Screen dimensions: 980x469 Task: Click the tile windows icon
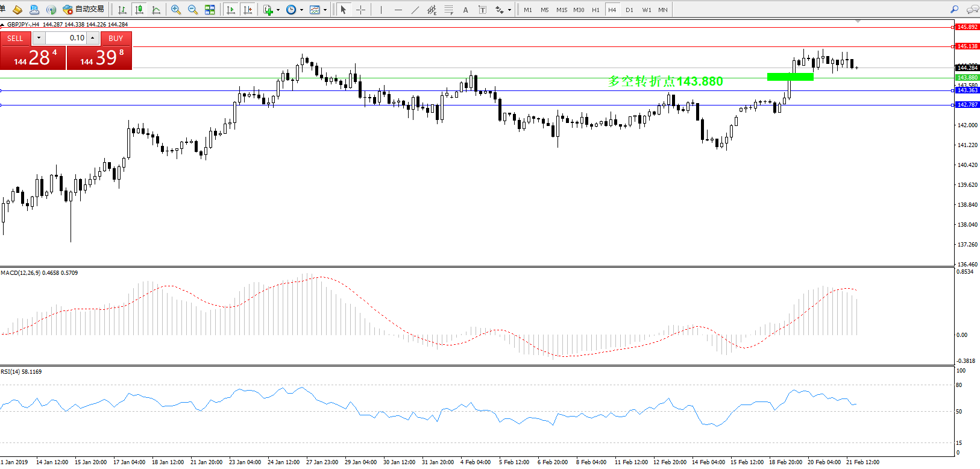[x=210, y=10]
